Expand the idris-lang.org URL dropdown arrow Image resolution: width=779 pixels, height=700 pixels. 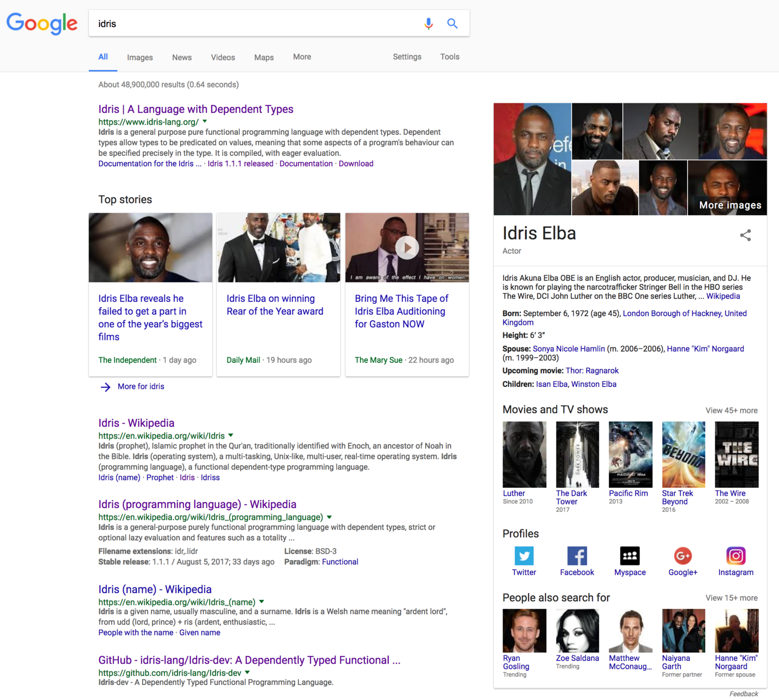(205, 121)
